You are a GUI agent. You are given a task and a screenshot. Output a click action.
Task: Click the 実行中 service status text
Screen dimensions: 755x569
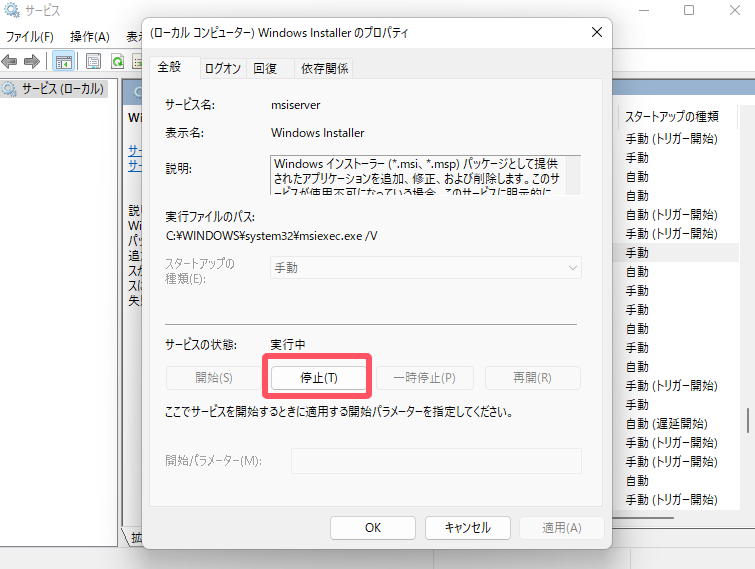287,345
